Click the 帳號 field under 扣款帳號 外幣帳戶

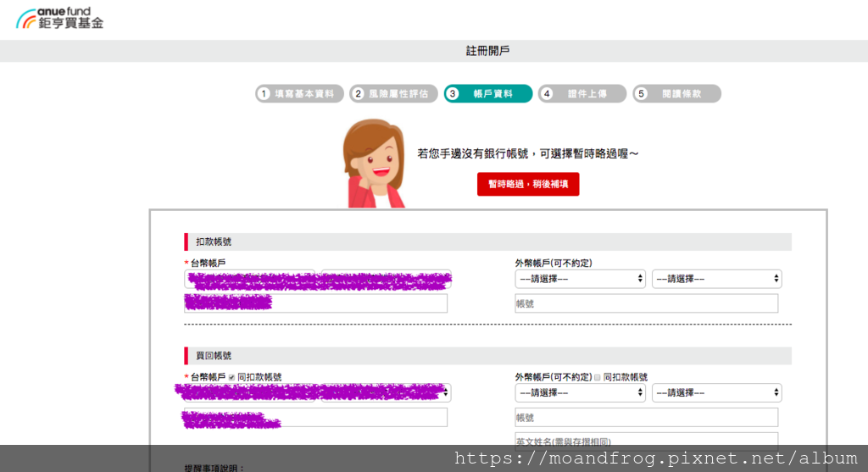(646, 303)
